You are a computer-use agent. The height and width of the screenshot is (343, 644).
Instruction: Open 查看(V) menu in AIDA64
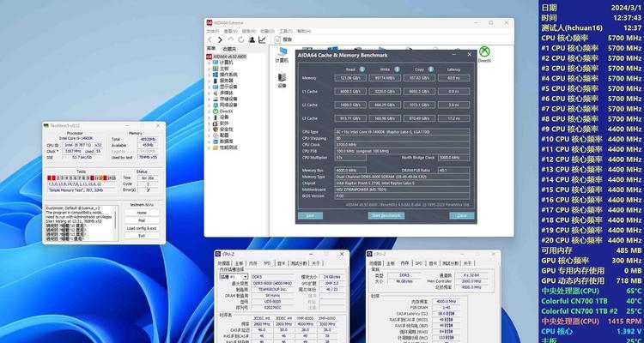click(230, 31)
